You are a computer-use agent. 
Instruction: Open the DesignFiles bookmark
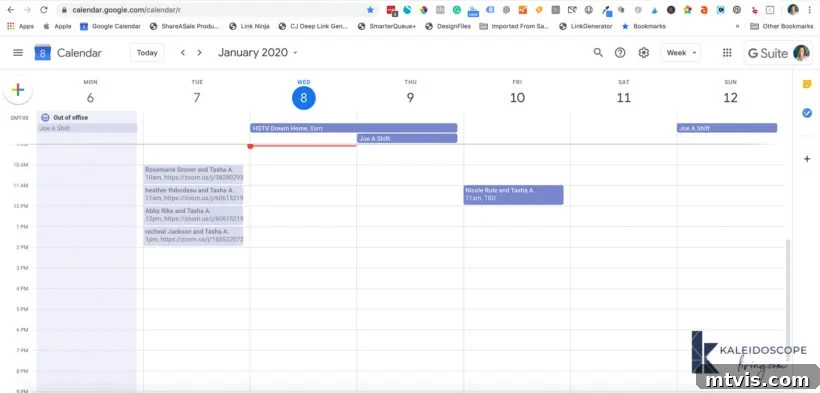pos(448,26)
